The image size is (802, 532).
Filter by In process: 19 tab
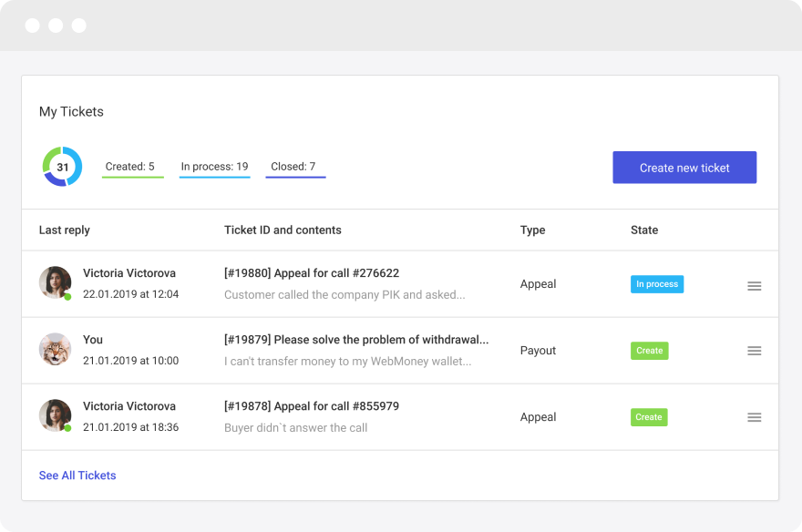click(x=214, y=167)
